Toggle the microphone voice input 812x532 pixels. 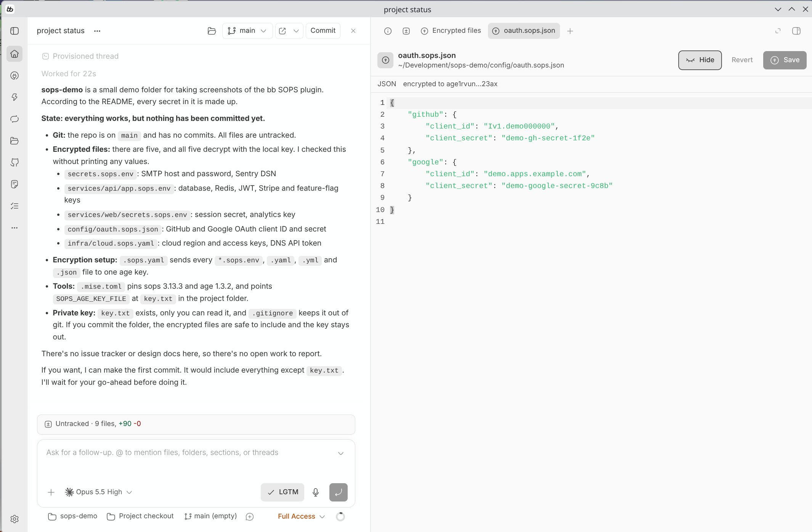click(x=316, y=492)
